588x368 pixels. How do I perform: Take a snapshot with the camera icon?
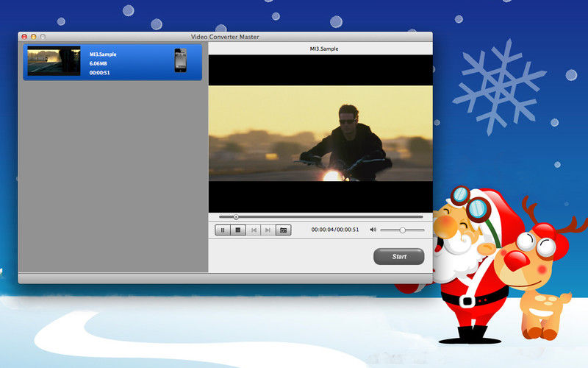[x=284, y=230]
